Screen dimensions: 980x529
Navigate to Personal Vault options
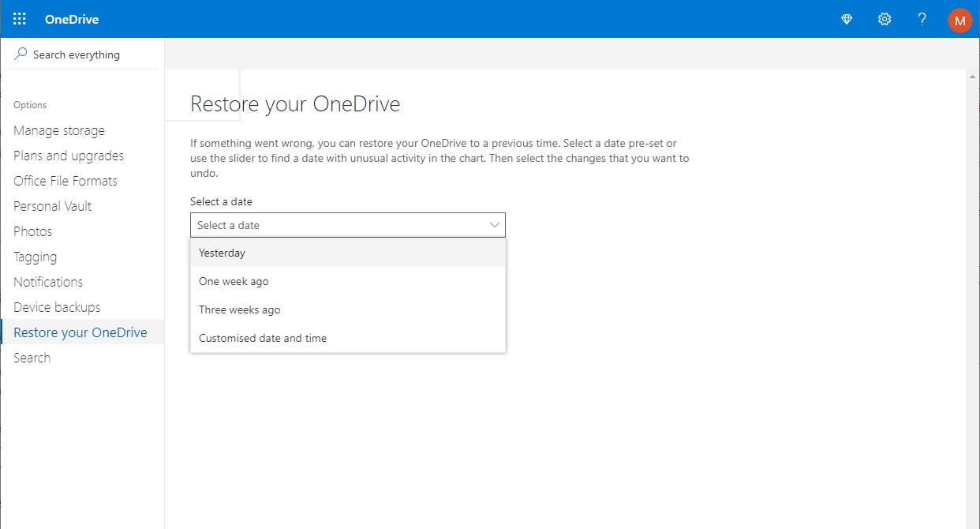point(53,207)
